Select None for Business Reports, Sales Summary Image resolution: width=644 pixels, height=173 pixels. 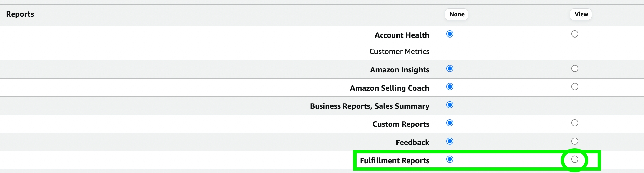pos(450,105)
